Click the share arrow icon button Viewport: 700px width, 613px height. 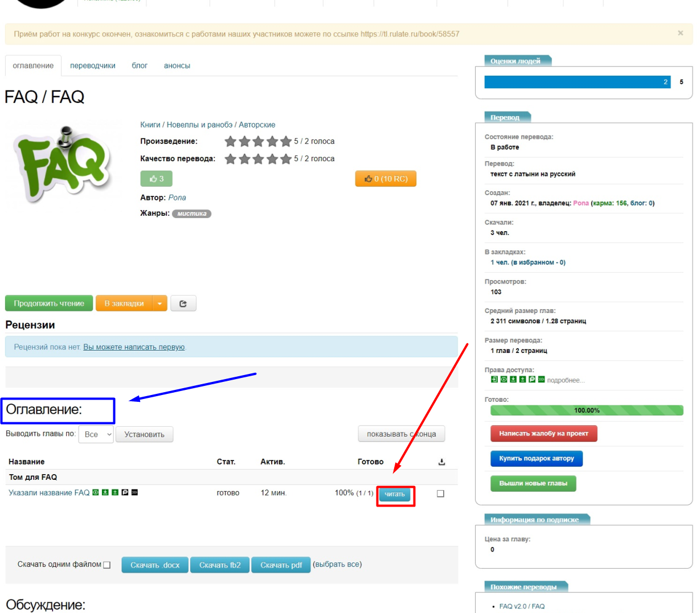[183, 303]
